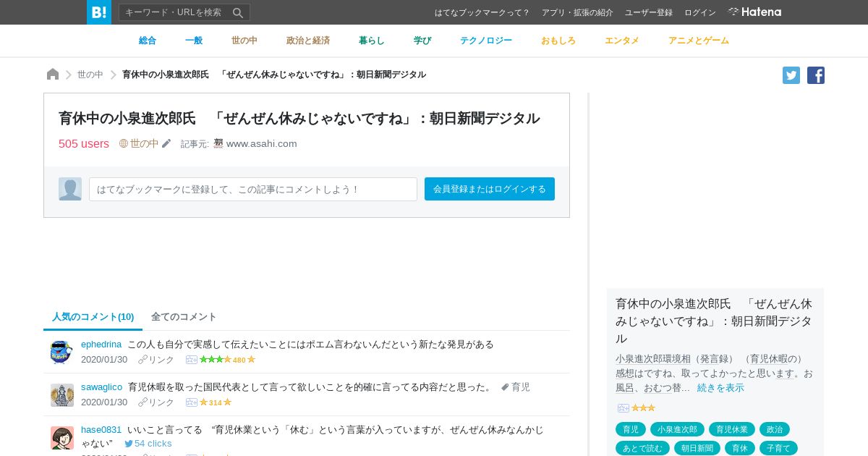The image size is (868, 456).
Task: Open sawaglico's avatar image
Action: [62, 395]
